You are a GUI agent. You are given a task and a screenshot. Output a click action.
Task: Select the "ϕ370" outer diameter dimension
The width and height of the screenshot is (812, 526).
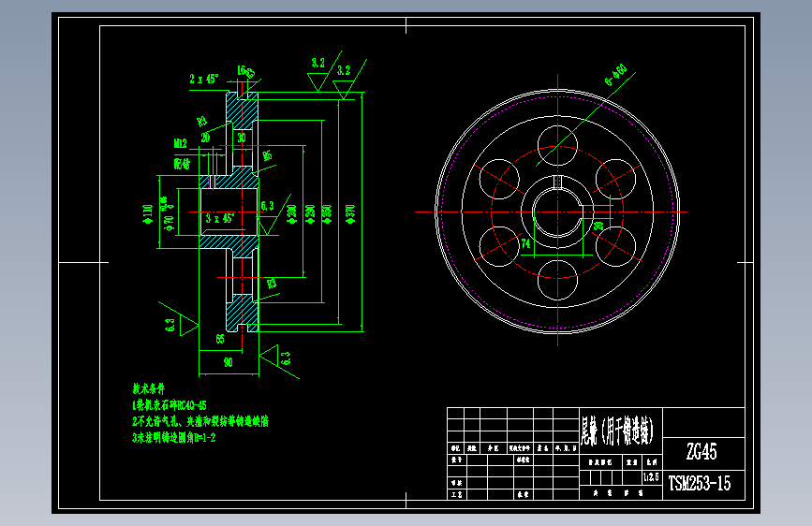(x=350, y=213)
